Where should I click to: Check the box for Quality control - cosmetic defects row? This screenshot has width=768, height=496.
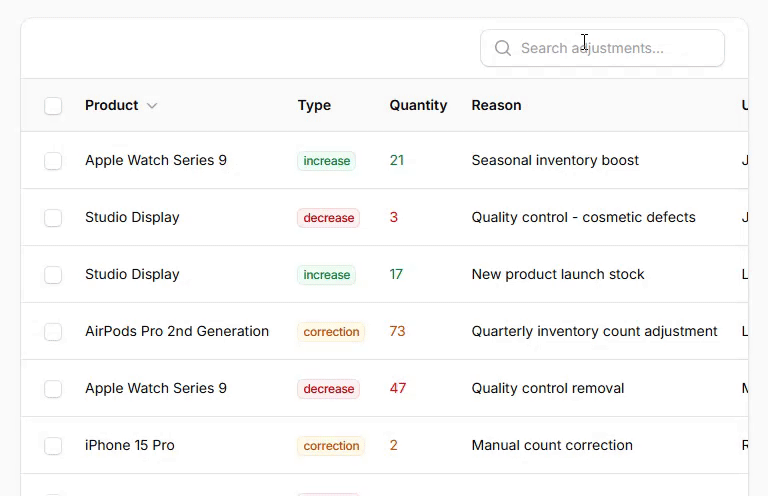(x=53, y=218)
